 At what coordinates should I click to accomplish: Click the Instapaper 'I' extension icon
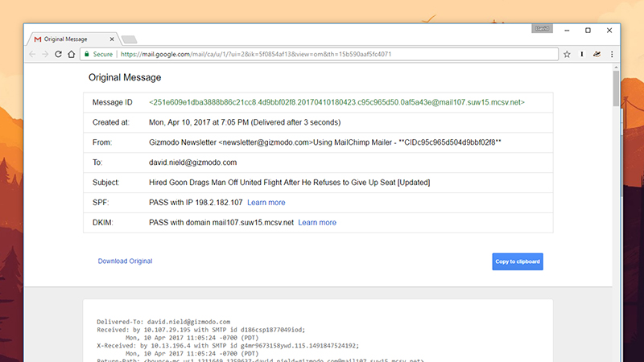point(581,54)
